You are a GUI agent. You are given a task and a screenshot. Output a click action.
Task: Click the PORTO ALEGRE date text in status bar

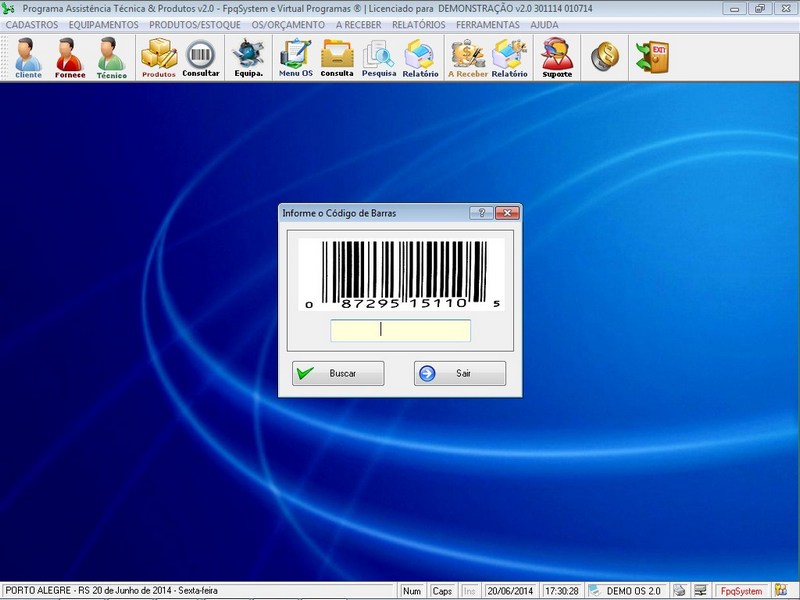point(111,591)
